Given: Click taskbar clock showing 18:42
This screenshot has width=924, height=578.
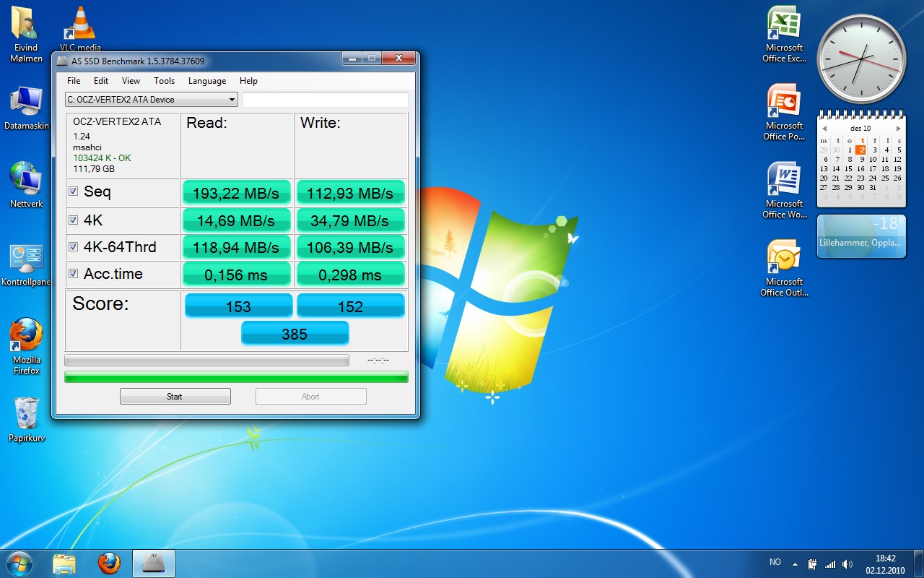Looking at the screenshot, I should (886, 564).
